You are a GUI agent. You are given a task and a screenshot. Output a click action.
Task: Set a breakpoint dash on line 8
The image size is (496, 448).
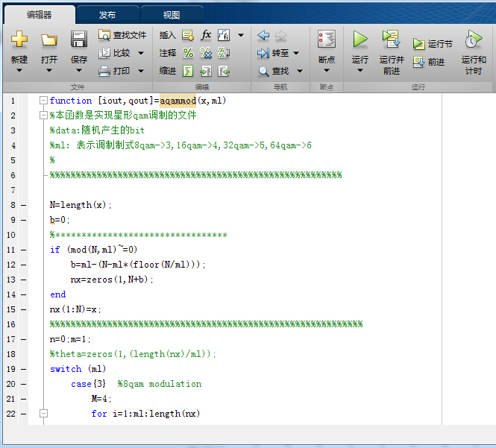click(x=24, y=206)
